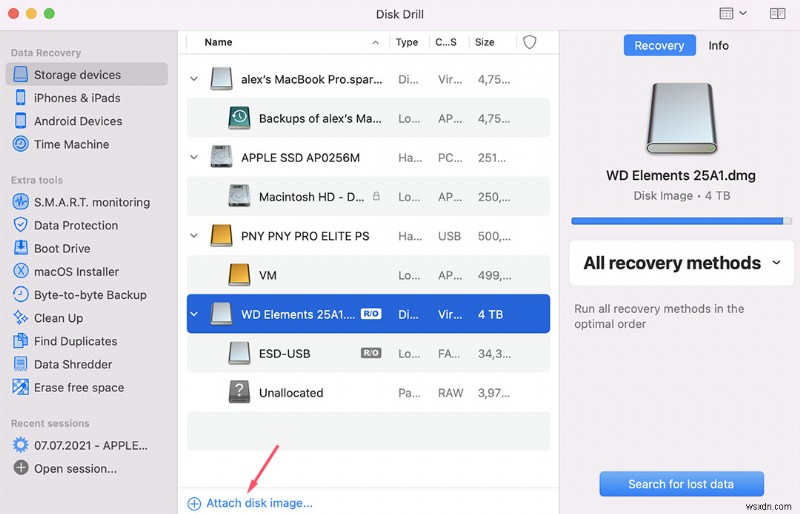This screenshot has height=514, width=800.
Task: Collapse APPLE SSD AP0256M row
Action: pyautogui.click(x=194, y=157)
